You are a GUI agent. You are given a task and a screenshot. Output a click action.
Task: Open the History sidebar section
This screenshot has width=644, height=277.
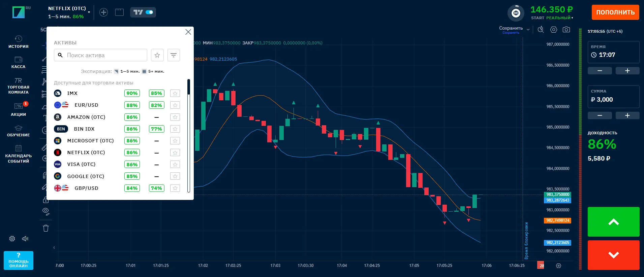click(x=19, y=42)
